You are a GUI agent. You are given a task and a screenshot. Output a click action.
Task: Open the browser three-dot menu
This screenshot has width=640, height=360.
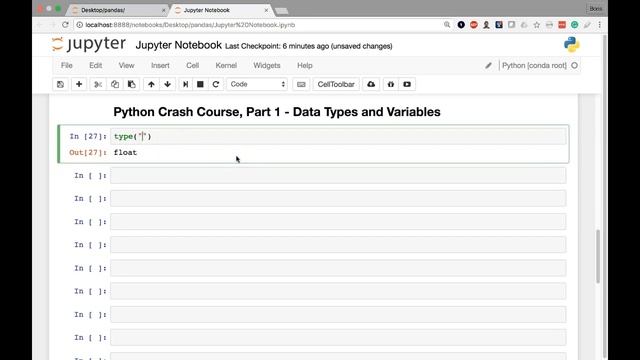pyautogui.click(x=599, y=25)
